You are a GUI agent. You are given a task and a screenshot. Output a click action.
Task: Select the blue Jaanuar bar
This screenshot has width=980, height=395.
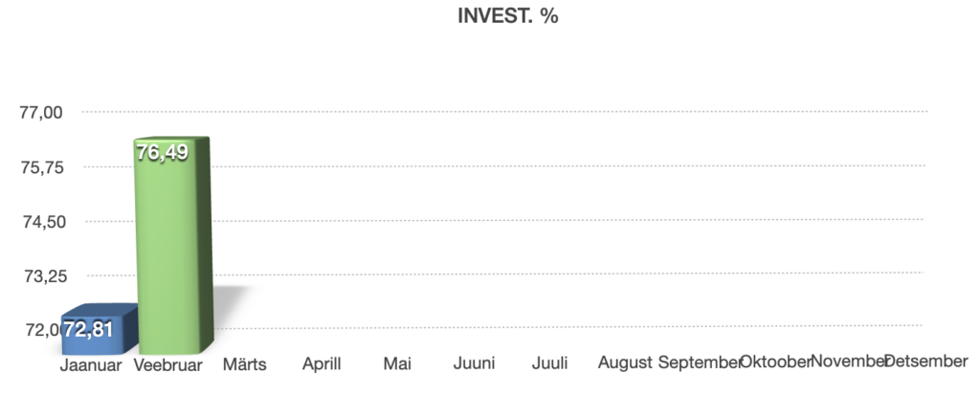[100, 335]
